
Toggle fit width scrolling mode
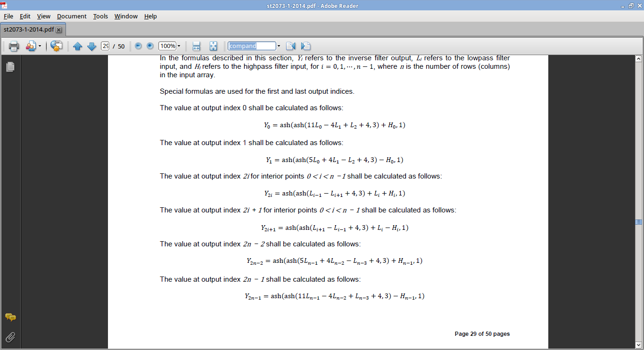click(x=197, y=46)
